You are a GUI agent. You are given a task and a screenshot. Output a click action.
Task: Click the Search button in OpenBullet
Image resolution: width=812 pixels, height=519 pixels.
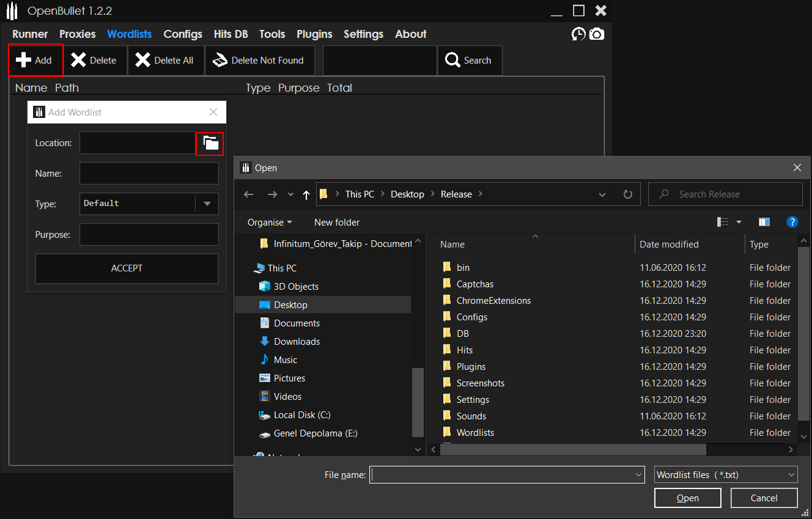click(x=470, y=60)
